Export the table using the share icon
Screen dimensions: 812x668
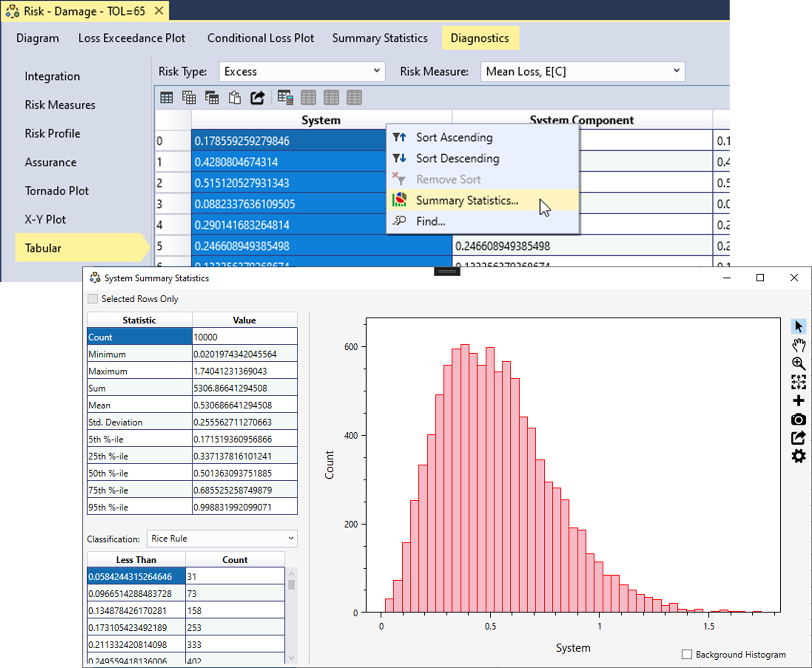(x=257, y=97)
